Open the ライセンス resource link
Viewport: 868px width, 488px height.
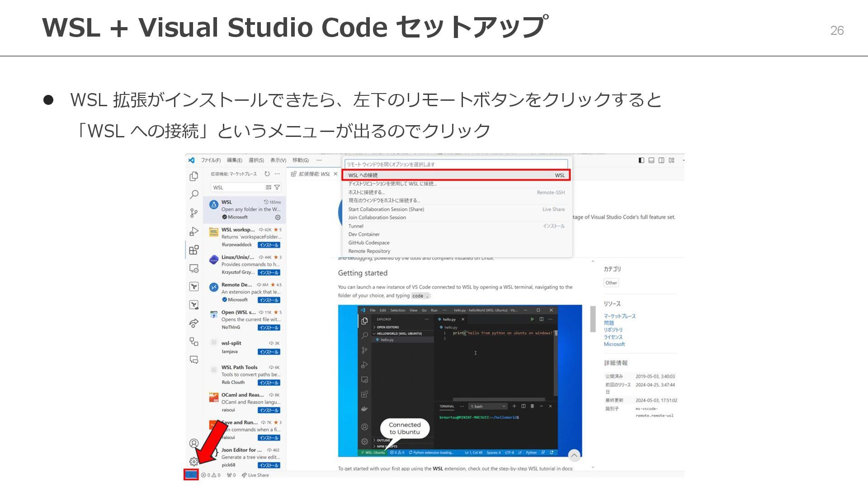tap(613, 337)
